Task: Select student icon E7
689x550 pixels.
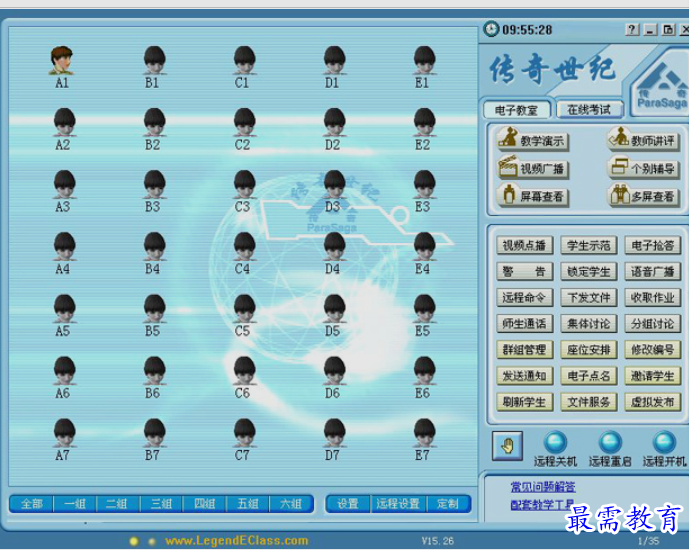Action: point(424,433)
